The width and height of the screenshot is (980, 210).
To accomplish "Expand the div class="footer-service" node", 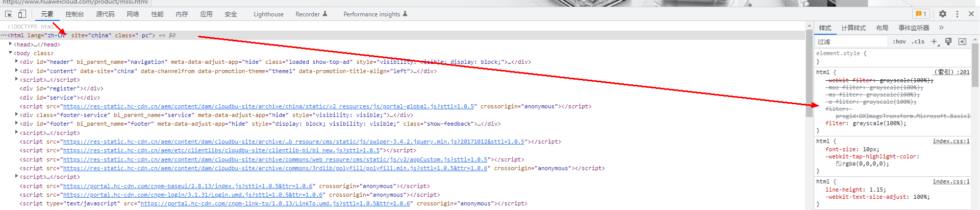I will click(x=16, y=114).
